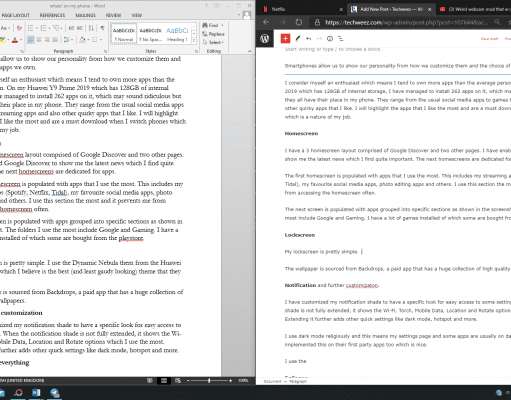Screen dimensions: 511x400
Task: Click the Sort icon in Word ribbon
Action: (x=91, y=28)
